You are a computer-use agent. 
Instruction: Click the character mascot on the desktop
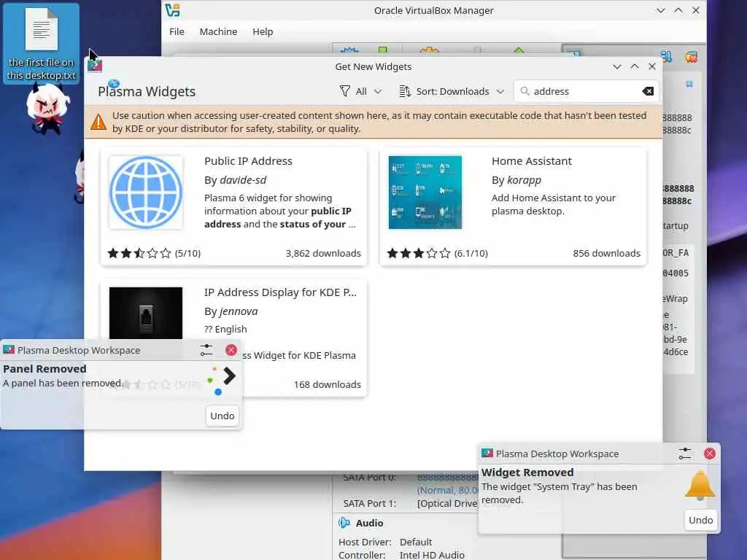click(x=47, y=109)
